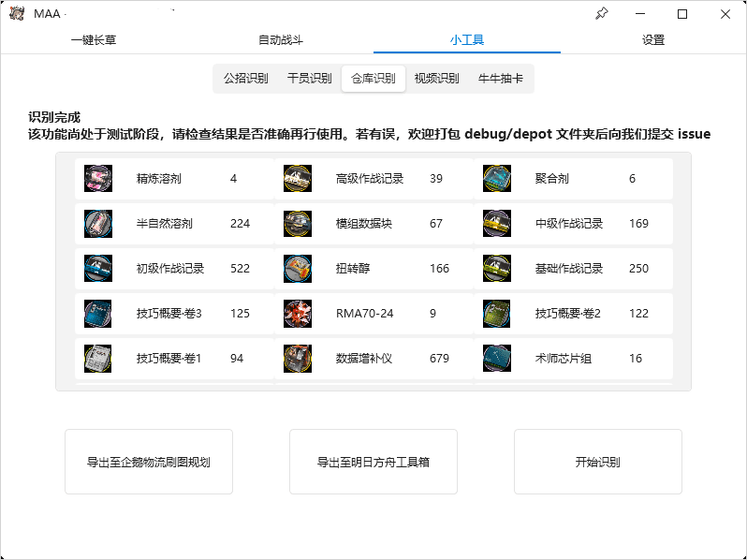Switch to the 自动战斗 tab
This screenshot has width=747, height=560.
[281, 40]
